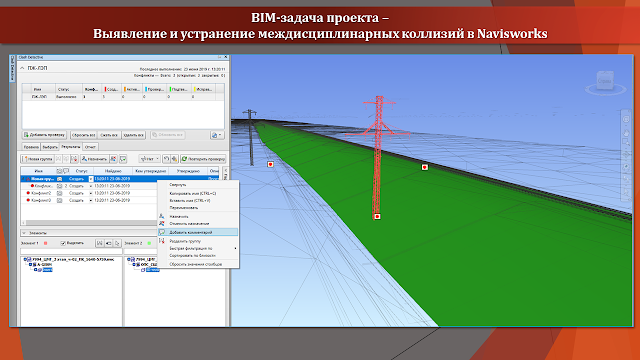Click the Добавить проверку button
The height and width of the screenshot is (360, 640).
(44, 135)
